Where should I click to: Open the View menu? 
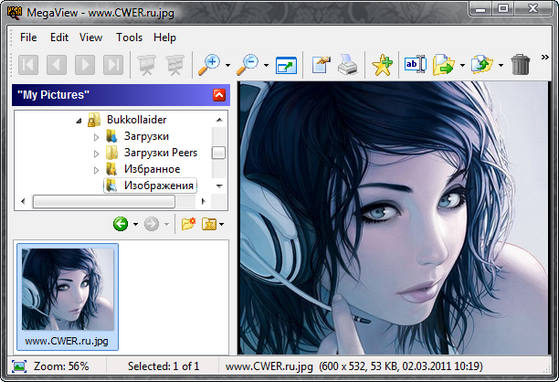coord(91,37)
